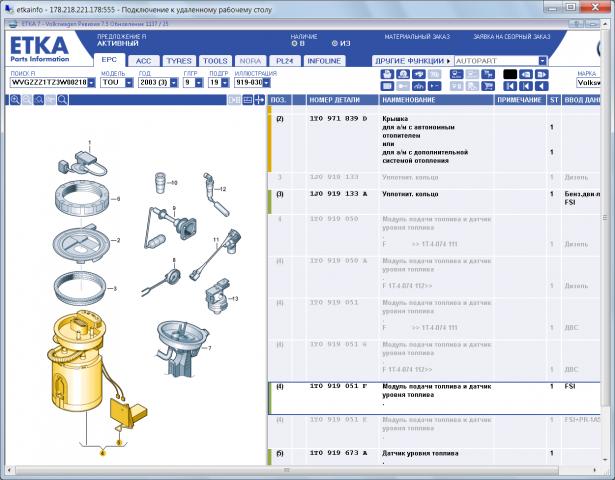Open the PL24 tab
Image resolution: width=615 pixels, height=480 pixels.
(285, 61)
